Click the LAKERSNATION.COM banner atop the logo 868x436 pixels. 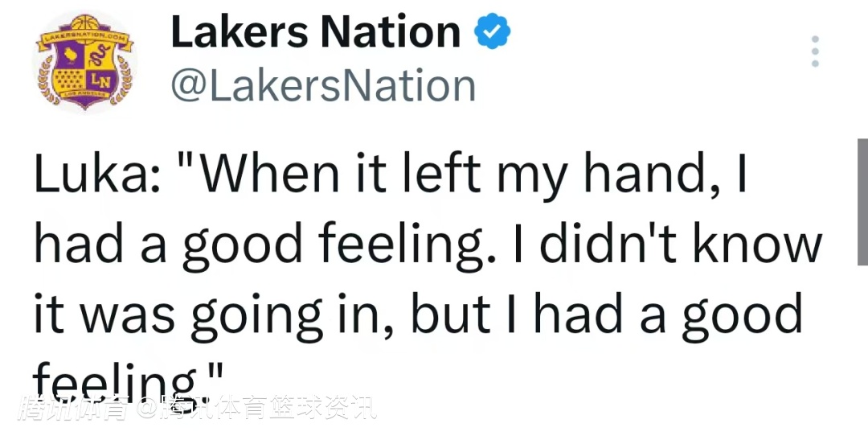click(x=85, y=35)
